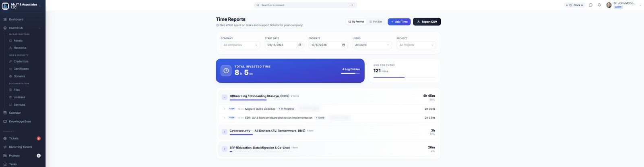Open the All Projects dropdown
The image size is (644, 167).
[416, 45]
